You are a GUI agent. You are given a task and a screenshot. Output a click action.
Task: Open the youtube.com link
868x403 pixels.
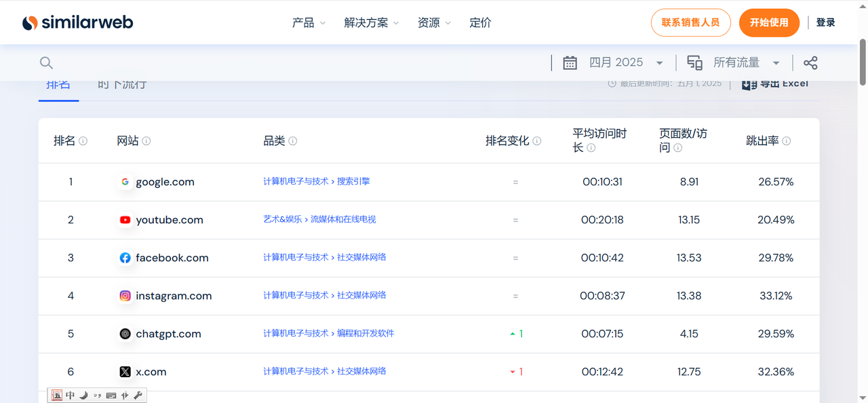[x=170, y=220]
